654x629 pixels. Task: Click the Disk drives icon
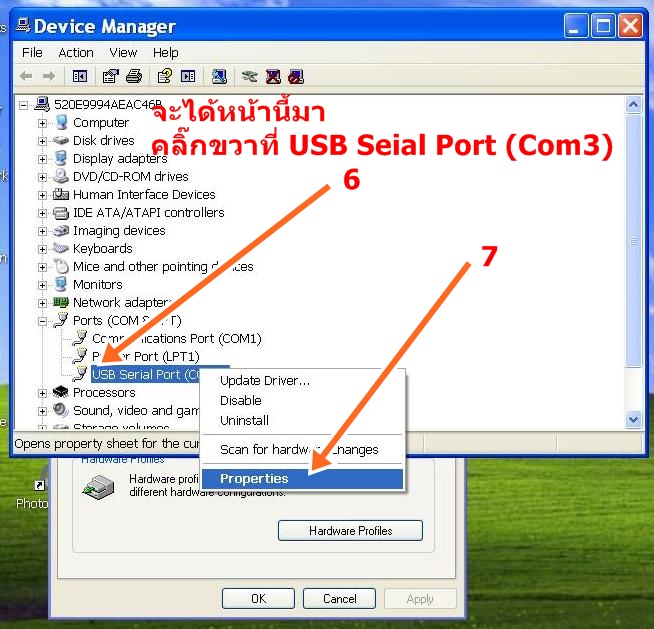tap(61, 141)
